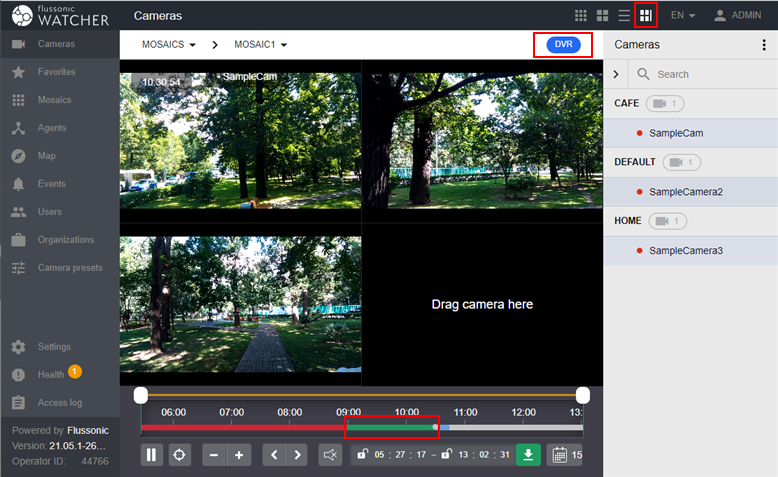Open the ADMIN user menu
Screen dimensions: 778x477
click(x=737, y=15)
